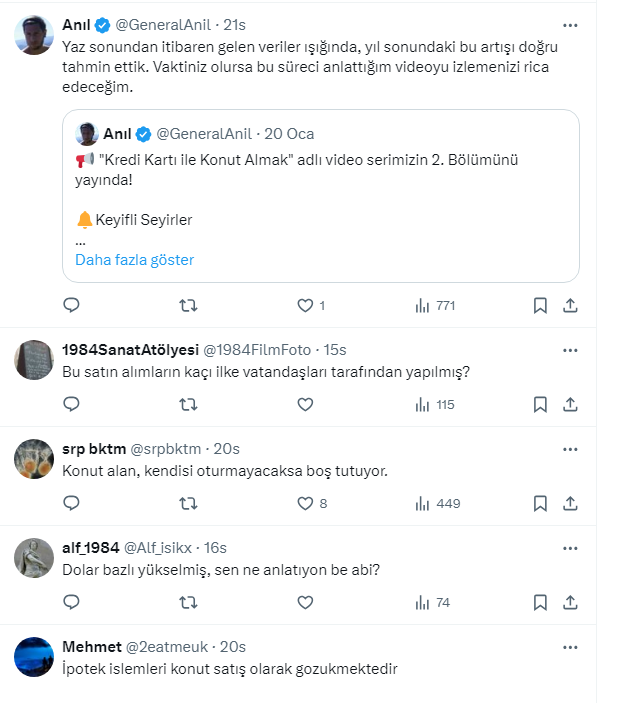Screen dimensions: 623x703
Task: Open @GeneralAnil profile handle in quoted tweet
Action: [x=206, y=134]
